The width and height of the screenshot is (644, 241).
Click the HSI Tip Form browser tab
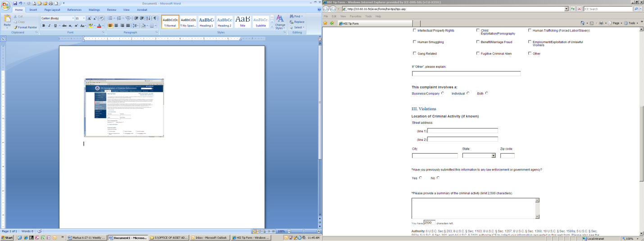(375, 23)
